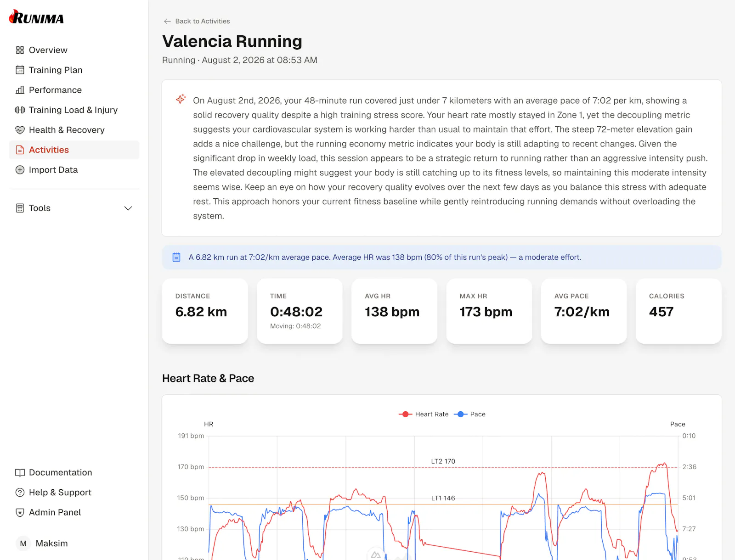The image size is (735, 560).
Task: Click the Help & Support question icon
Action: click(x=20, y=493)
